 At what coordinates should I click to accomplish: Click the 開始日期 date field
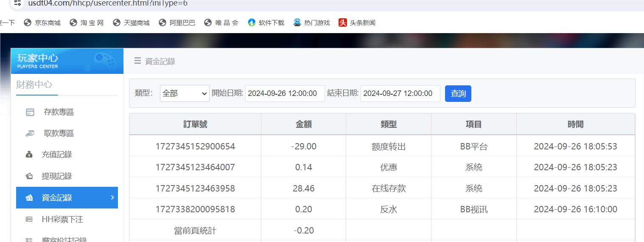click(x=285, y=93)
